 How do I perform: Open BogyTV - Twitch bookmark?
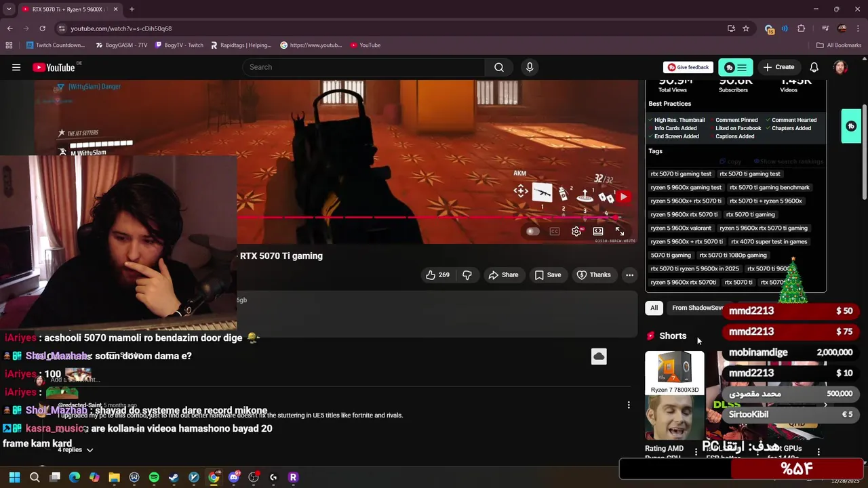(179, 45)
